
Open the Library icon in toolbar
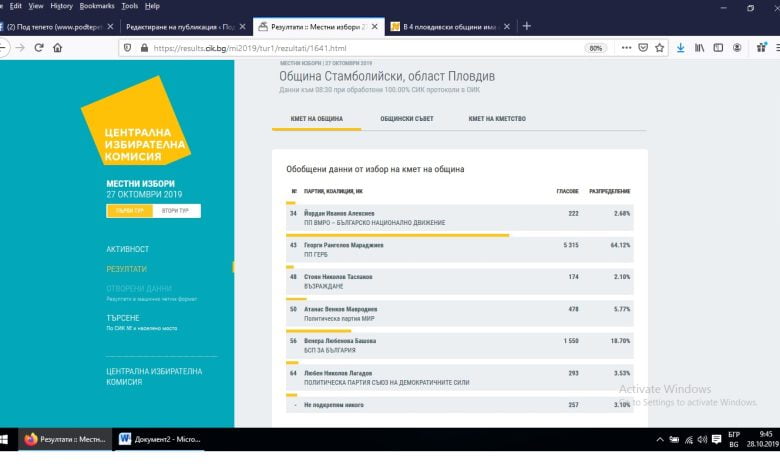699,48
